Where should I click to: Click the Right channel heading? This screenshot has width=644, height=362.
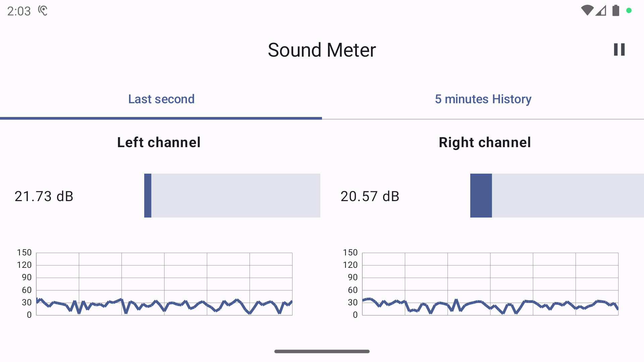coord(484,142)
